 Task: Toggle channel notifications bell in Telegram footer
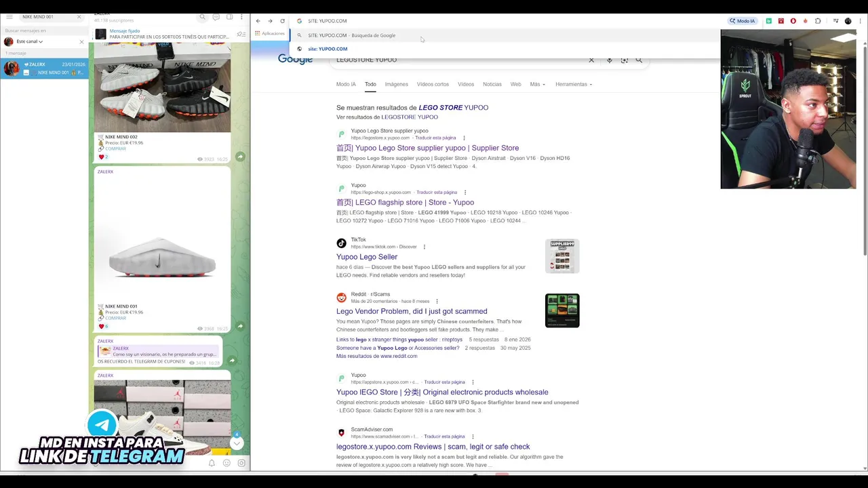[x=212, y=463]
